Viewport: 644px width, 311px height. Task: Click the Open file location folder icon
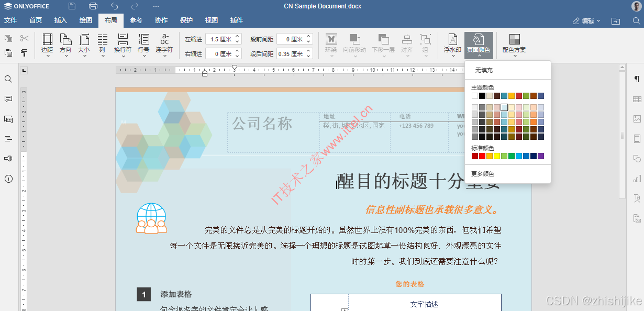[x=616, y=20]
